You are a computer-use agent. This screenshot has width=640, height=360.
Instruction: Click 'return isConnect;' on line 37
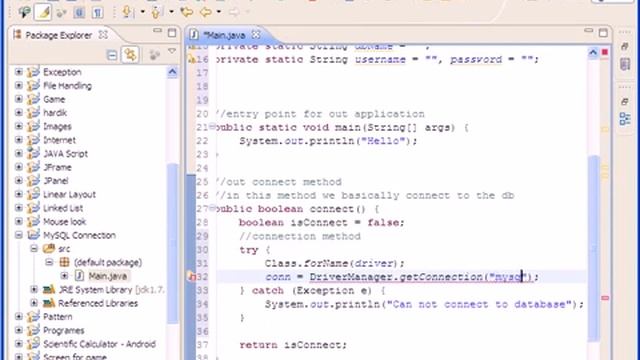(x=293, y=345)
